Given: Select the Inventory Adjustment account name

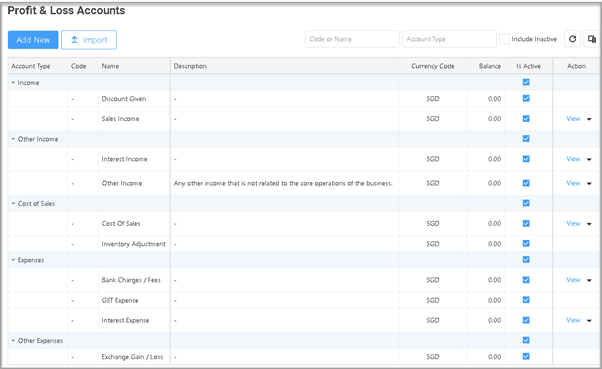Looking at the screenshot, I should click(134, 244).
